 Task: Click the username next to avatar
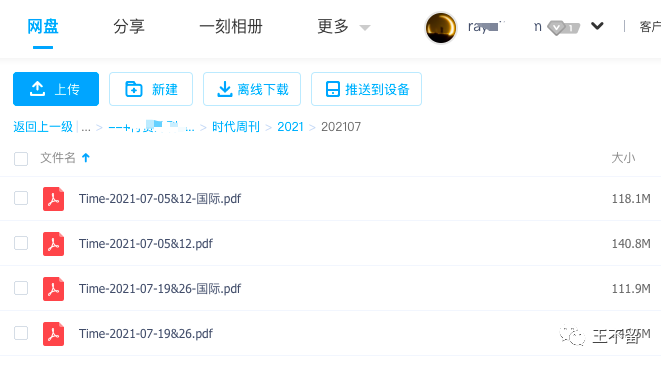[505, 27]
